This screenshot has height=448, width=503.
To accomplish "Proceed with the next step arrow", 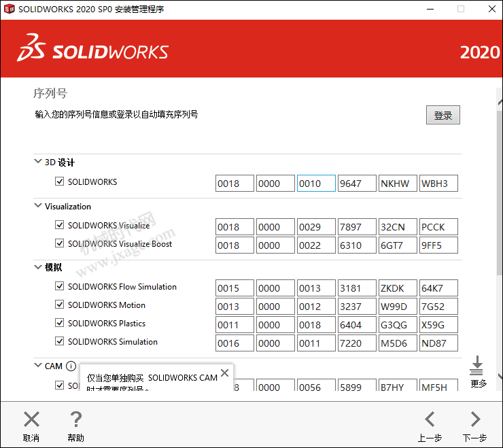I will [x=475, y=419].
